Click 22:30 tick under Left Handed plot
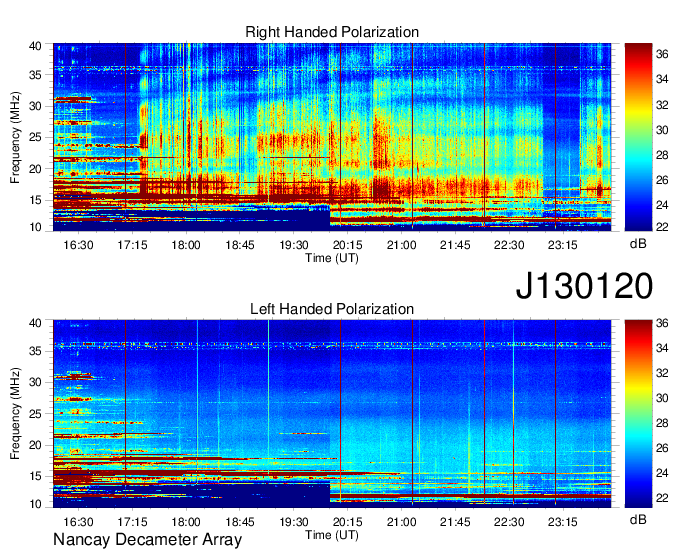Viewport: 680px width, 552px height. click(x=509, y=522)
